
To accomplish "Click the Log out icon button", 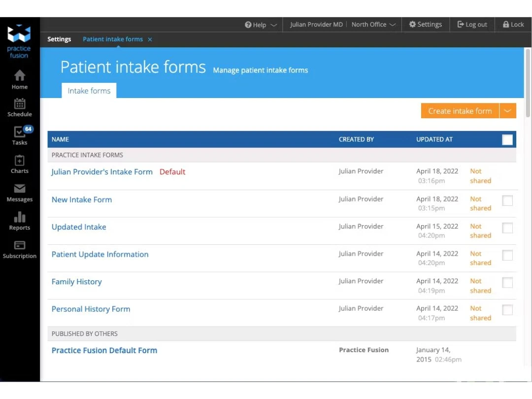I will [472, 25].
